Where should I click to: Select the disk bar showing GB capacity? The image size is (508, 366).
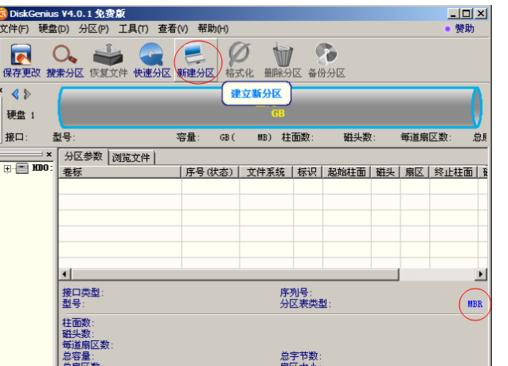(270, 108)
